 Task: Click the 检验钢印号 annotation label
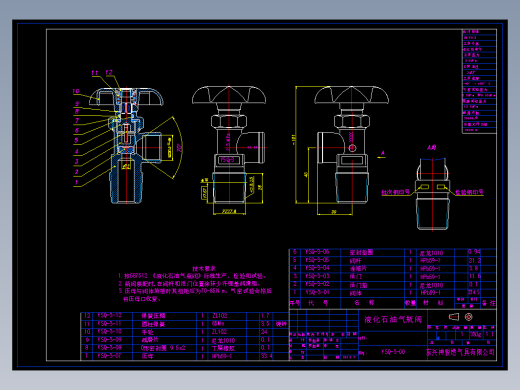(x=469, y=192)
